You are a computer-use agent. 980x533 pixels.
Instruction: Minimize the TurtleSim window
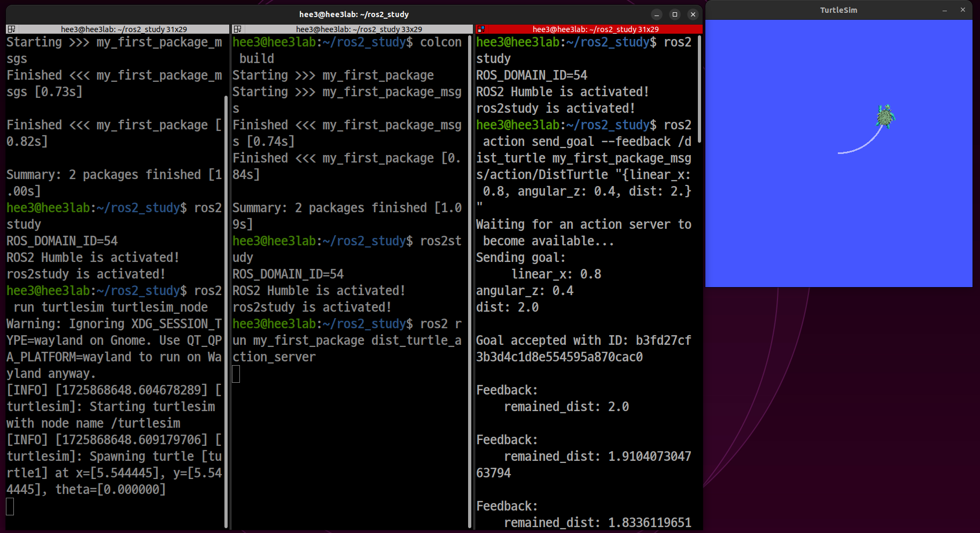point(945,10)
